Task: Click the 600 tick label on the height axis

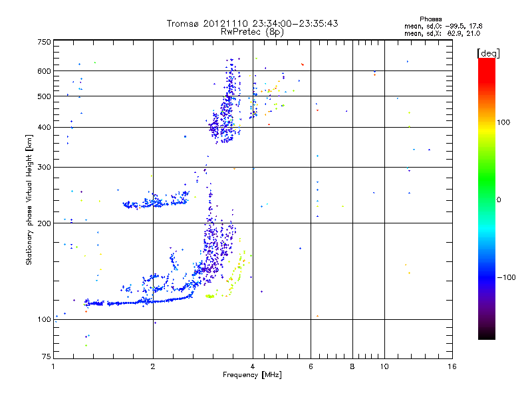Action: (44, 71)
